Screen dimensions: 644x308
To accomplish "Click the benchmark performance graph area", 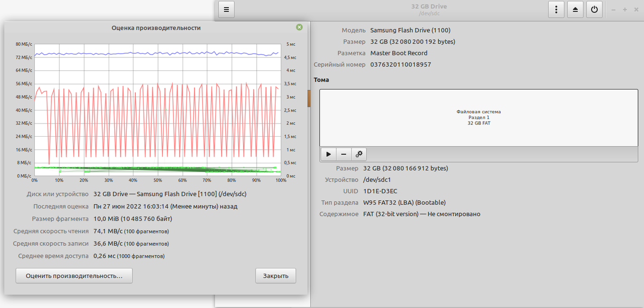I will [157, 110].
